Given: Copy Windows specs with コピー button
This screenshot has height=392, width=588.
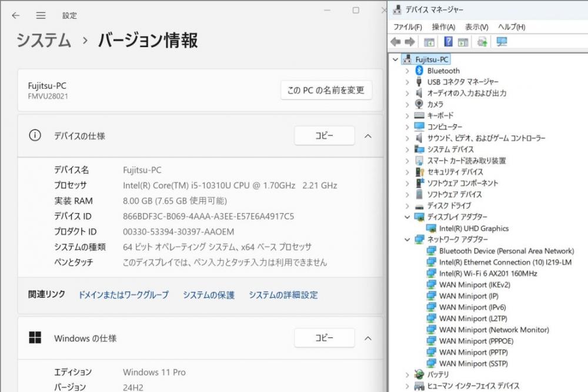Looking at the screenshot, I should click(325, 338).
